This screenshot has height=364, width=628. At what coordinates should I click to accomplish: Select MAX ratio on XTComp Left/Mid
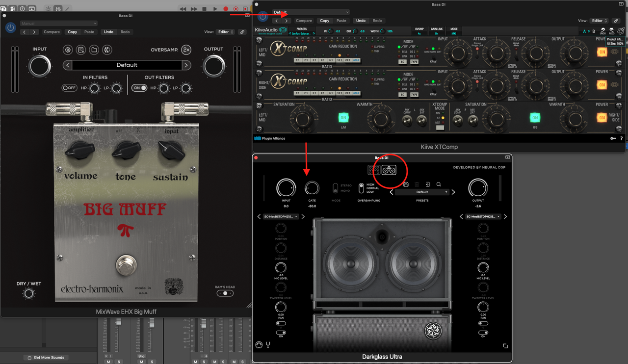[x=356, y=60]
